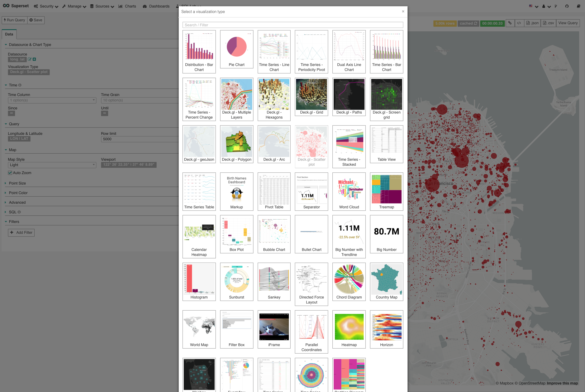This screenshot has height=392, width=585.
Task: Expand the Point Size section
Action: pyautogui.click(x=17, y=183)
